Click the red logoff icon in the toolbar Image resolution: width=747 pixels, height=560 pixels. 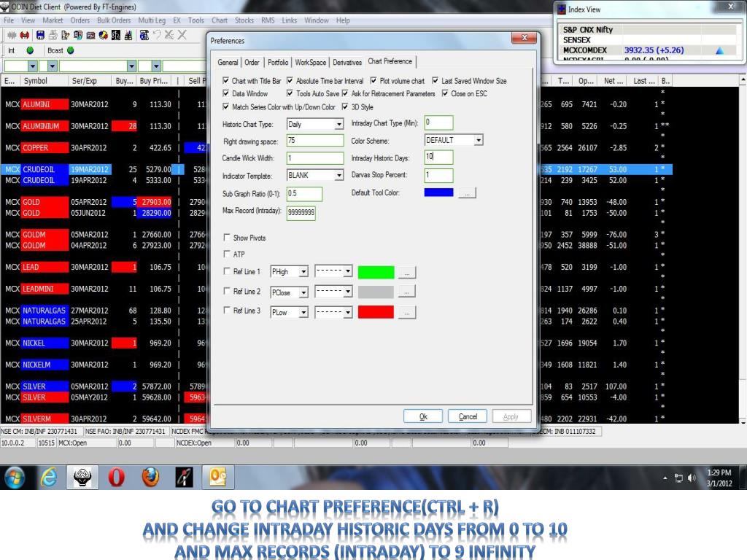[24, 35]
